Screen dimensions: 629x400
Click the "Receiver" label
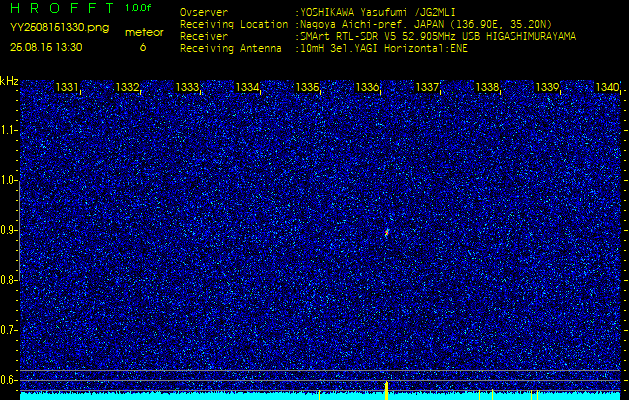(x=204, y=37)
